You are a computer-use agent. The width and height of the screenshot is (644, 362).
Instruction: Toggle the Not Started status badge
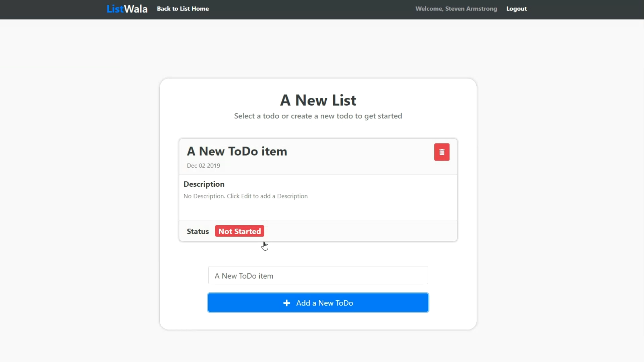239,231
